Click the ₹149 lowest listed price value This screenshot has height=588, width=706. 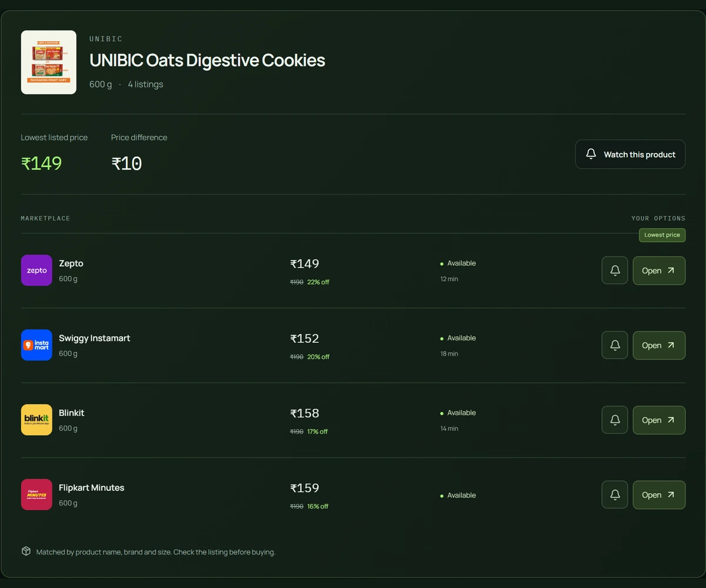tap(41, 163)
